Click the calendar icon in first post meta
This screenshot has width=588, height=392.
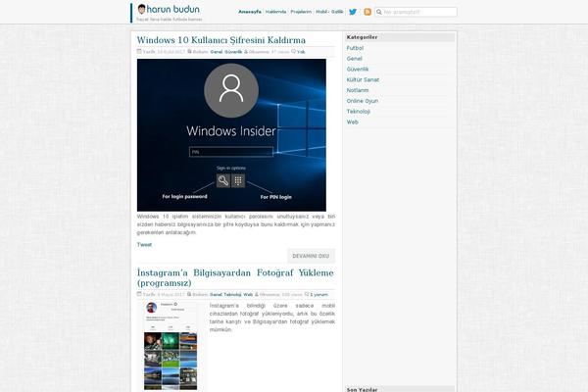click(139, 51)
